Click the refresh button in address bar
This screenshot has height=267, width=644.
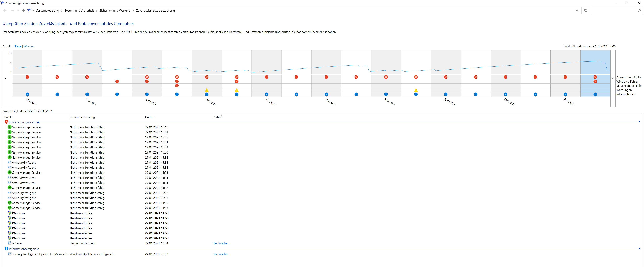[586, 11]
